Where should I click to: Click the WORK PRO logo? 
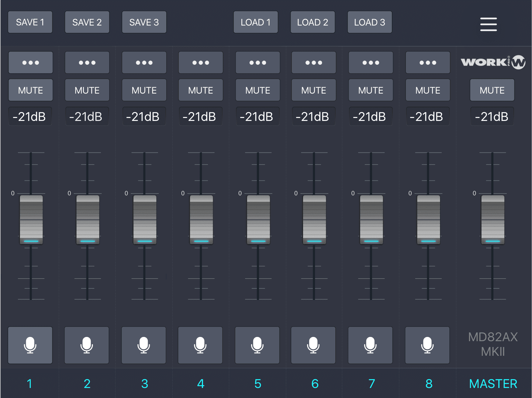493,62
